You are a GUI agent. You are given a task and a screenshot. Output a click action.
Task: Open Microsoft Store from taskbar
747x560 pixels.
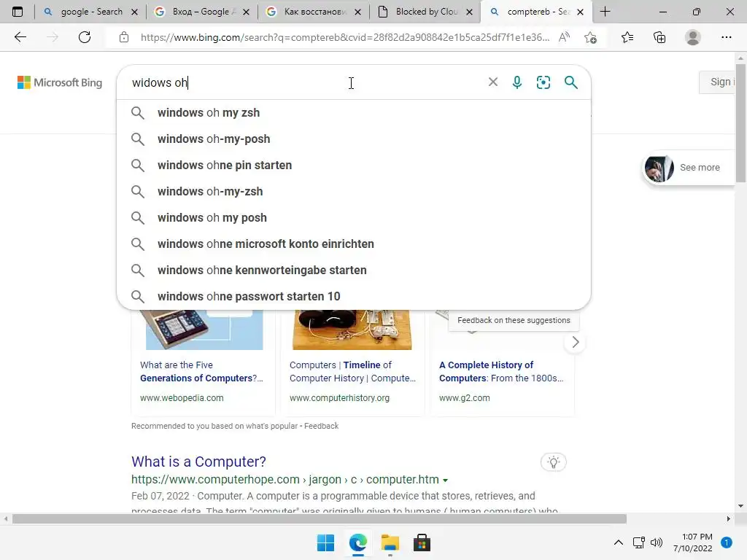(422, 542)
